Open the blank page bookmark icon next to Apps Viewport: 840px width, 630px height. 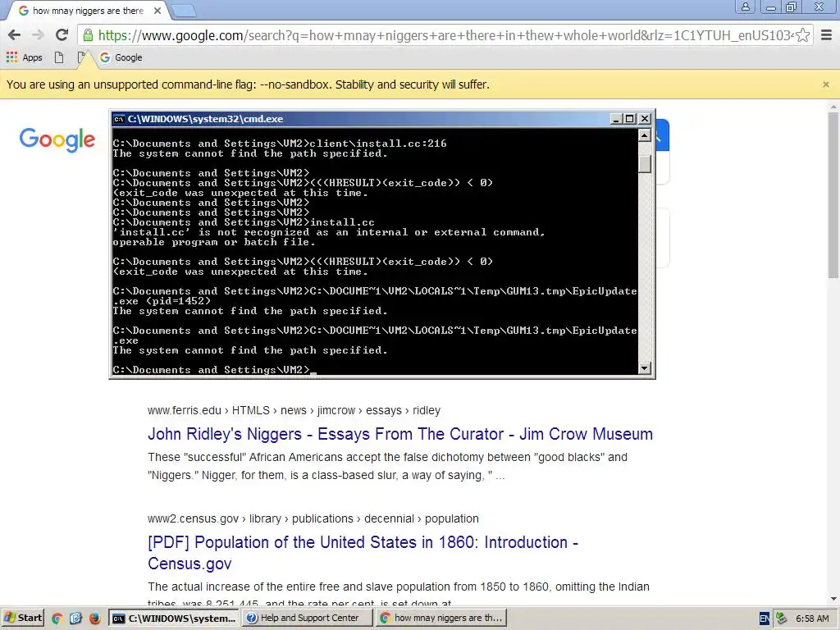[x=59, y=57]
